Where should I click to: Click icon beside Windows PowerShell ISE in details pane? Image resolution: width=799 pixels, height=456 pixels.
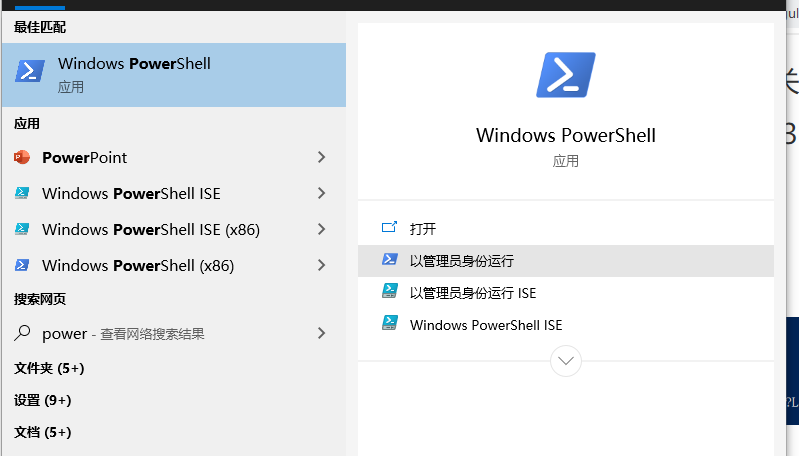(390, 323)
